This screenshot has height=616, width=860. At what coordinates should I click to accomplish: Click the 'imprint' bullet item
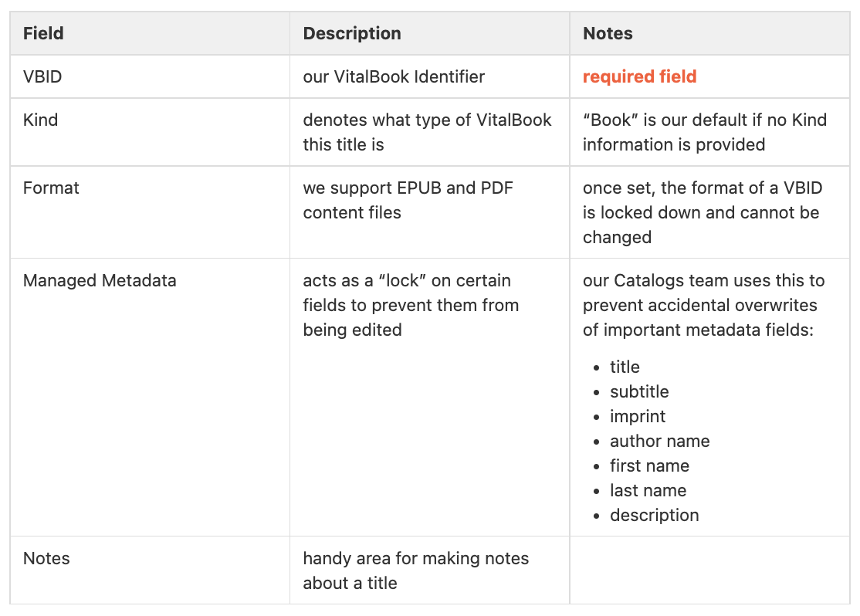click(638, 416)
